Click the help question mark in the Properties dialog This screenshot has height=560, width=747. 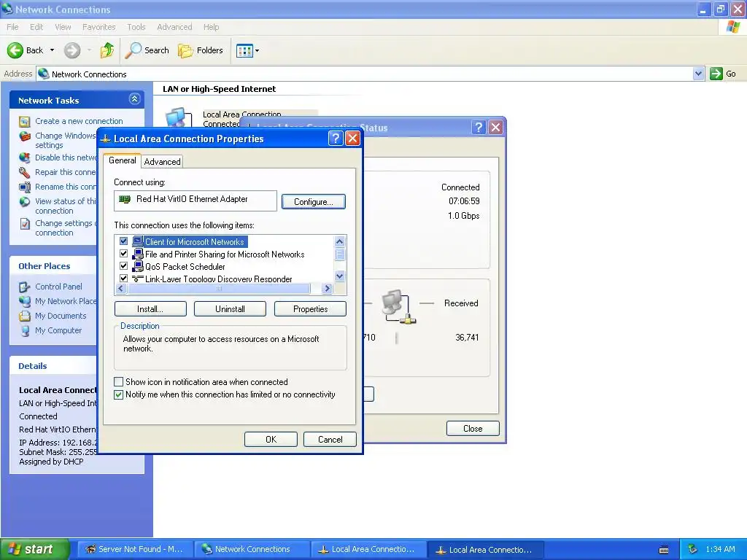(336, 139)
